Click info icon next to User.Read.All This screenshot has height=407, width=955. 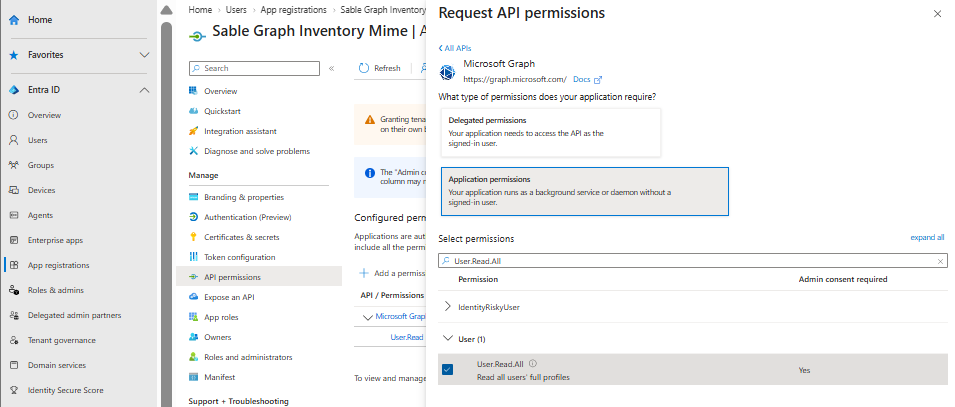532,364
